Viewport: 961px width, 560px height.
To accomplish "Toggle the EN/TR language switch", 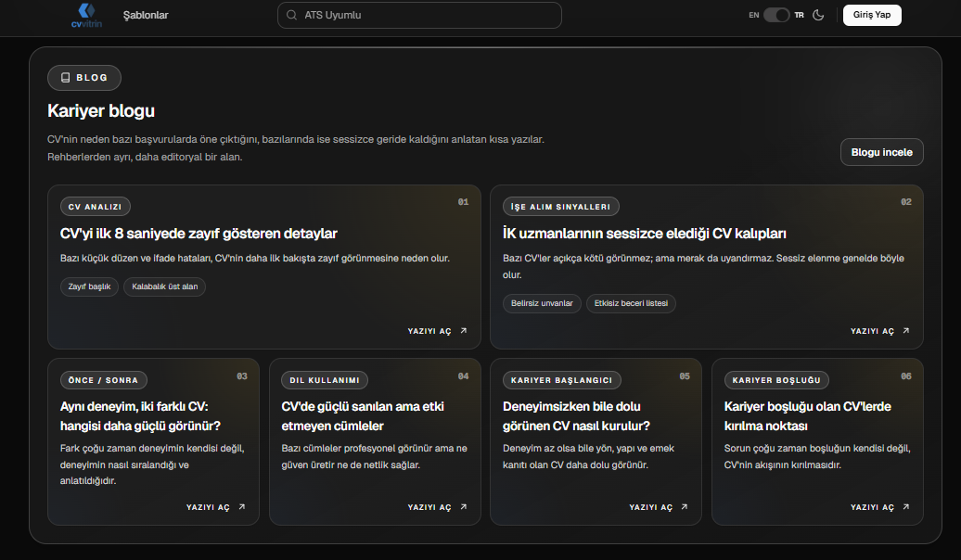I will pos(775,16).
